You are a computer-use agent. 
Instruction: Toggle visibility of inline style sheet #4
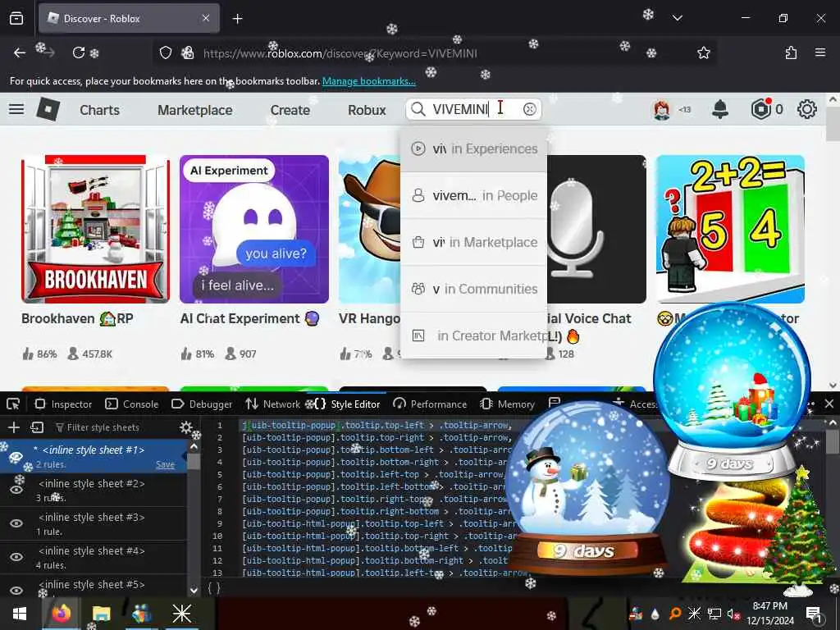tap(16, 557)
